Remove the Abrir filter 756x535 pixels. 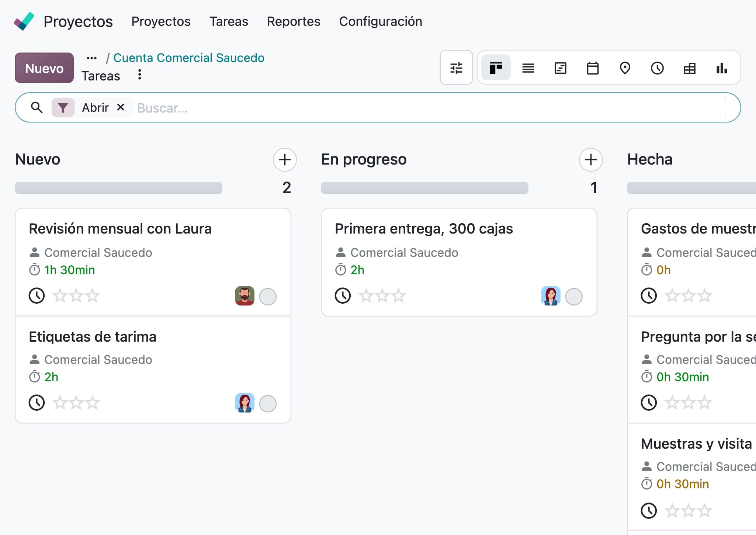pos(121,107)
